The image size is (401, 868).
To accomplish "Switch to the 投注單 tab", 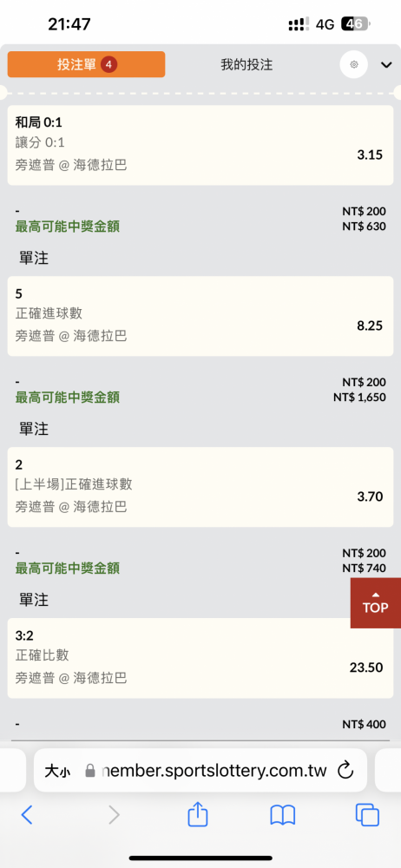I will (87, 64).
